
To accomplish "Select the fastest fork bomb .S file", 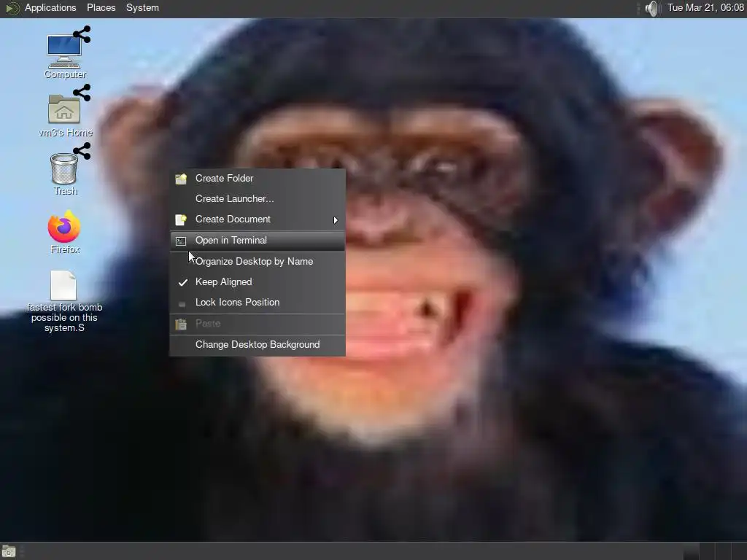I will pyautogui.click(x=64, y=301).
